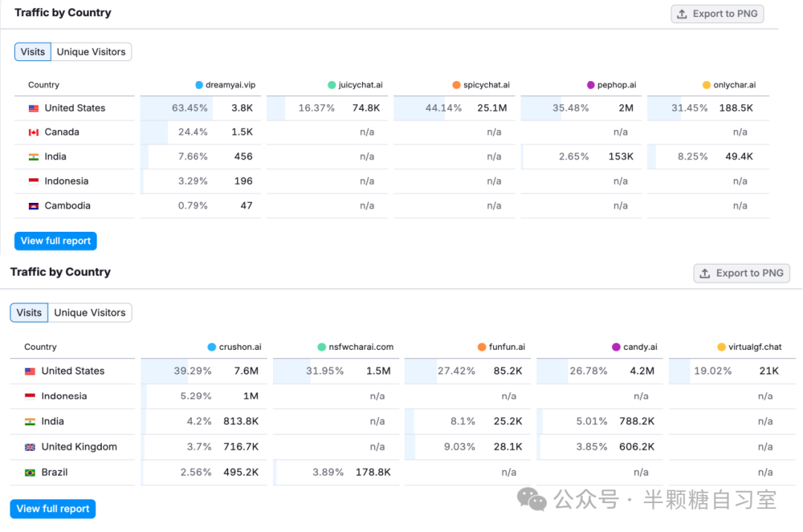Select Unique Visitors tab in top panel

click(91, 52)
